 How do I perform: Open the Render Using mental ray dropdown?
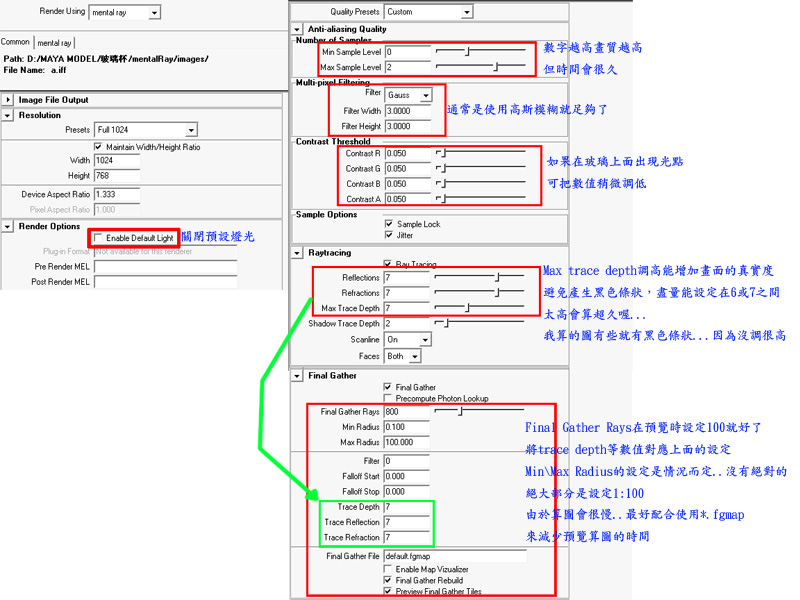[125, 13]
